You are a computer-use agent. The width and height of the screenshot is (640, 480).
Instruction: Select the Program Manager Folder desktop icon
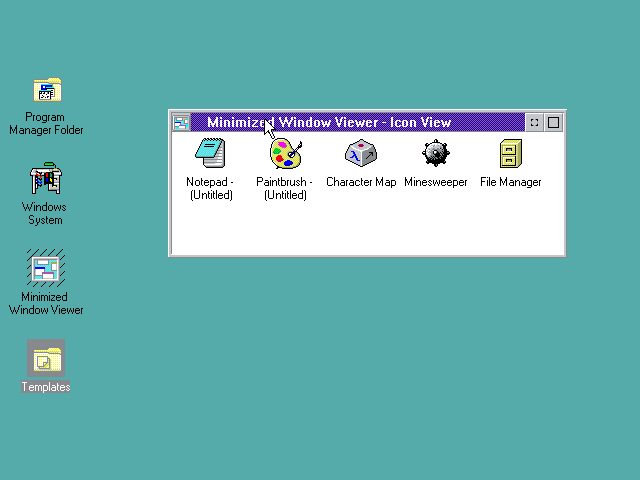(47, 90)
